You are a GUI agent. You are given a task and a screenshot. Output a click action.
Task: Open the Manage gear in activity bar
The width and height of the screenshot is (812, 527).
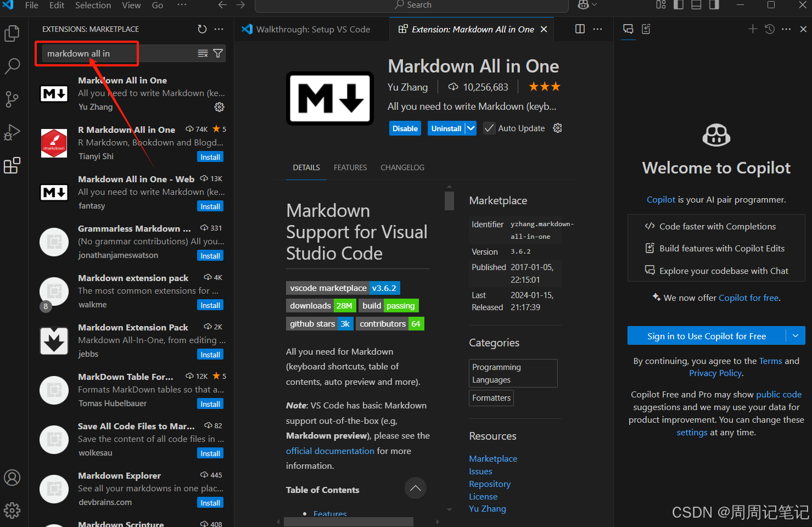(12, 511)
